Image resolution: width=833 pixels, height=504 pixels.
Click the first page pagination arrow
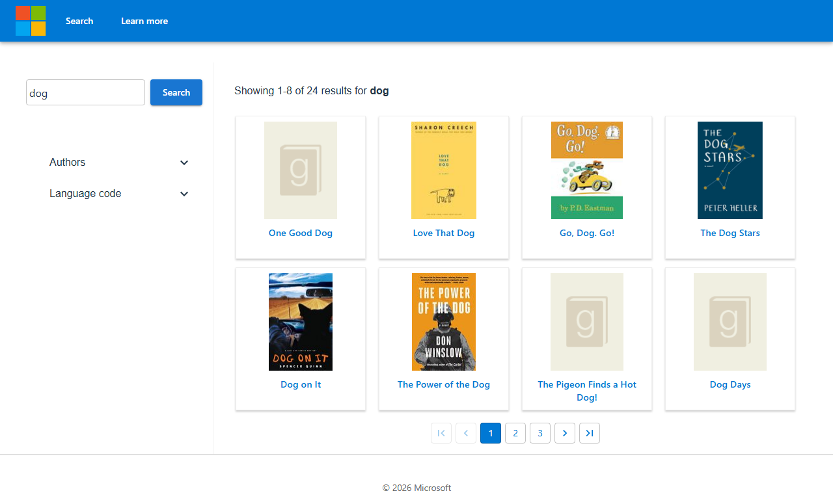441,433
